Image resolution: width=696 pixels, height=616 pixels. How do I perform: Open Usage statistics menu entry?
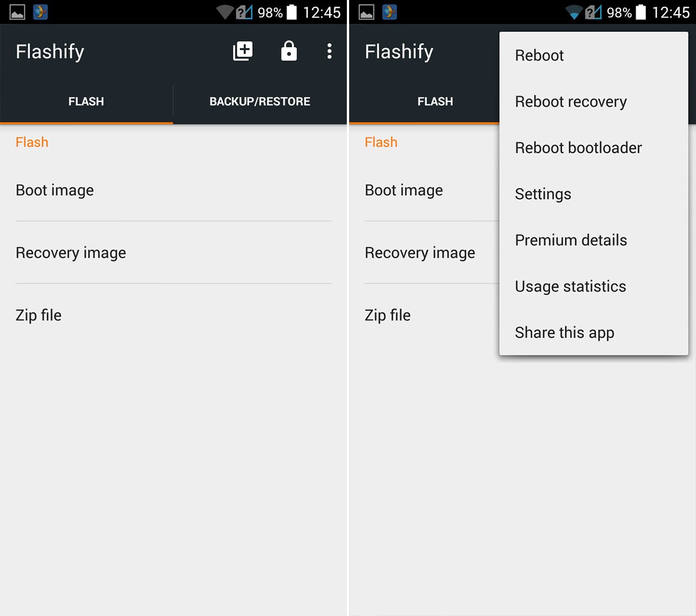tap(594, 286)
